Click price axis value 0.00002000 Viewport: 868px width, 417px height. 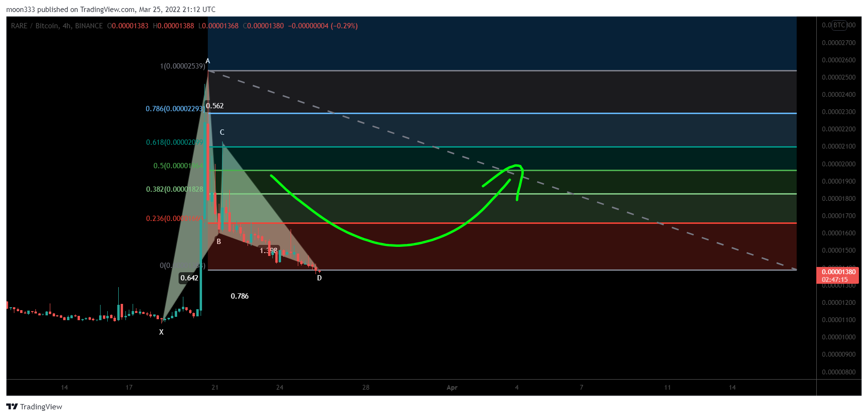[839, 164]
